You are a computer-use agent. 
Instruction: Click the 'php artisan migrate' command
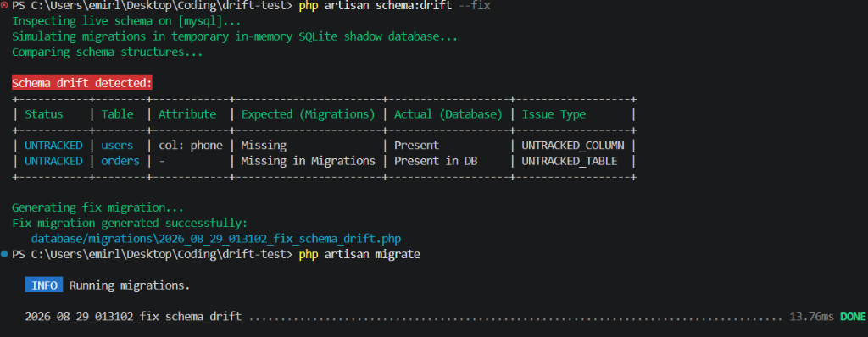tap(359, 255)
